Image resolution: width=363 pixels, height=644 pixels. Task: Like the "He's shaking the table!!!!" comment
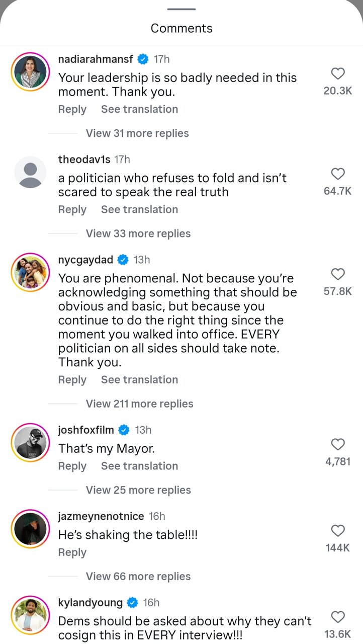[x=338, y=531]
